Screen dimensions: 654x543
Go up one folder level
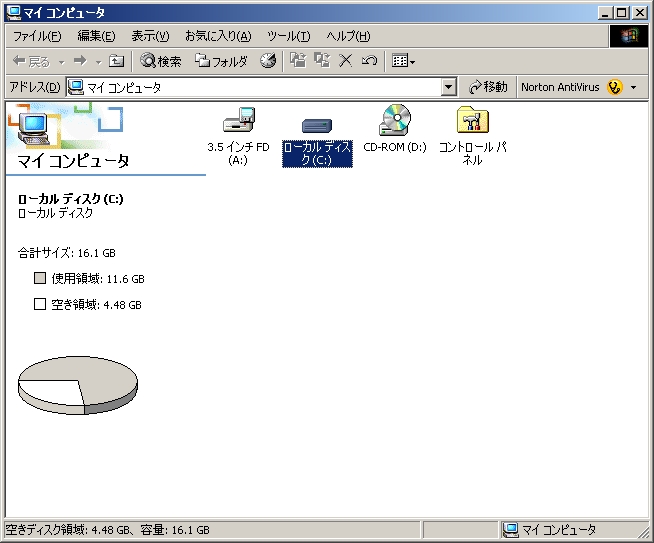pyautogui.click(x=116, y=61)
